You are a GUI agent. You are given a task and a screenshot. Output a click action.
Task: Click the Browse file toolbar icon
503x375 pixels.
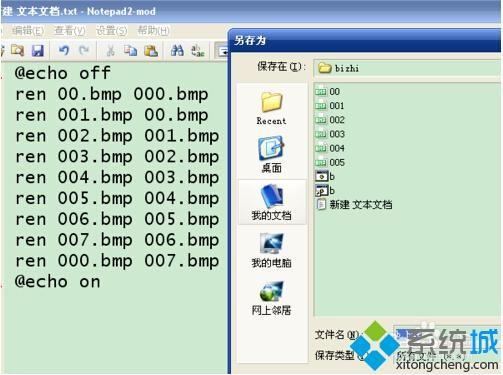pyautogui.click(x=17, y=50)
